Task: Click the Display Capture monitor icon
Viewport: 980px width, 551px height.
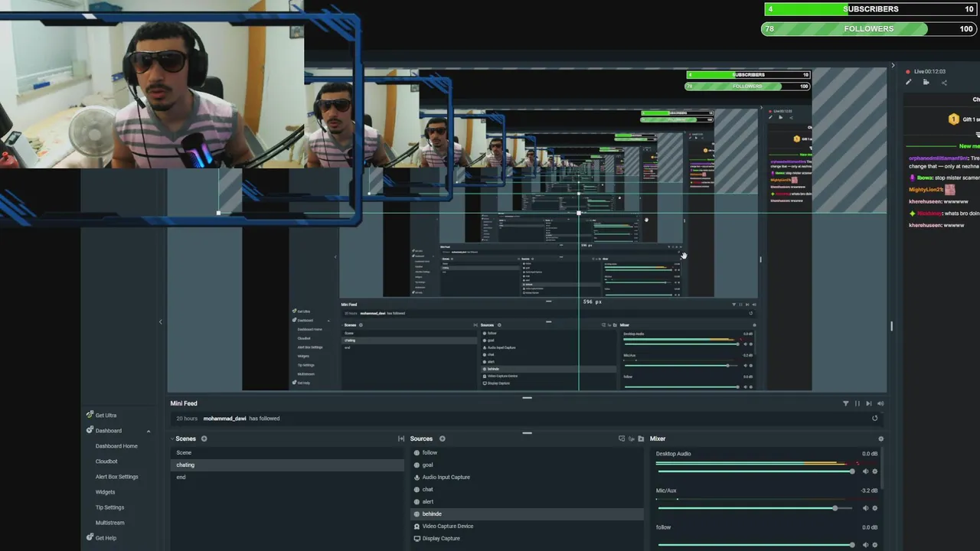Action: (416, 539)
